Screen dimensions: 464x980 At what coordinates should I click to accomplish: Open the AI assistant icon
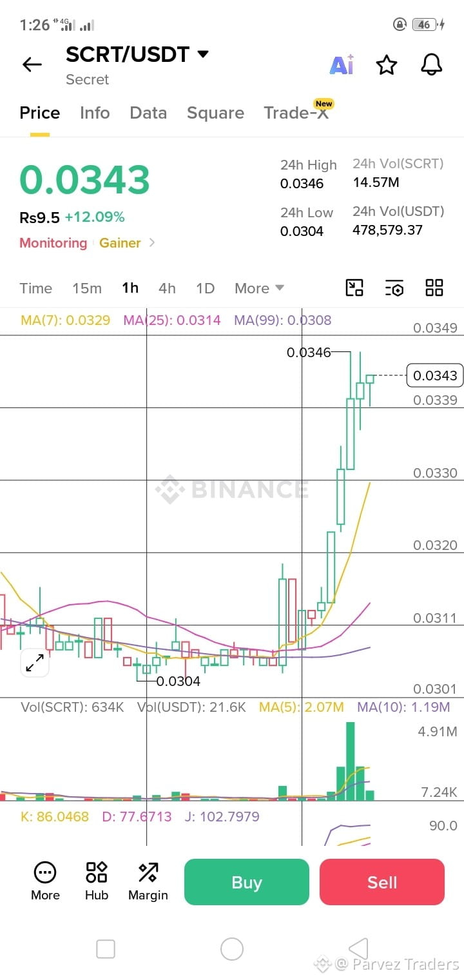(x=342, y=64)
